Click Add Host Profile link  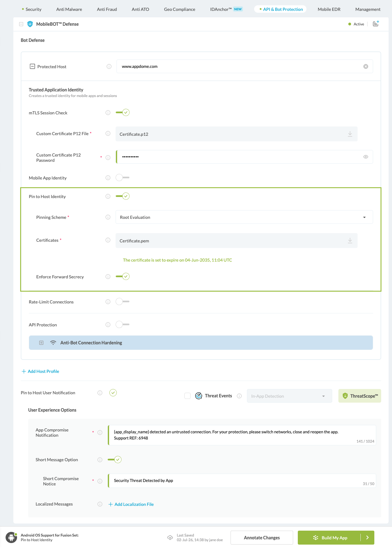coord(40,371)
